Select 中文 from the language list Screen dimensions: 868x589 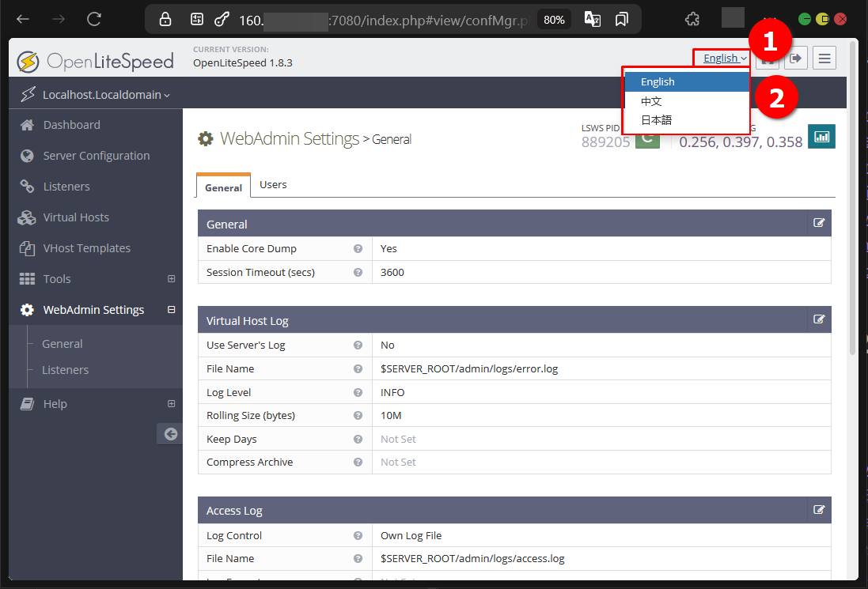687,101
